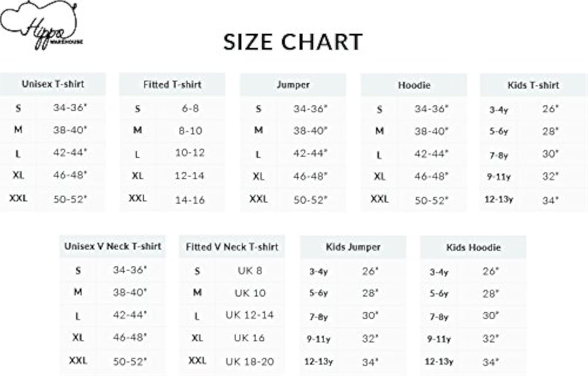The image size is (588, 376).
Task: Select the Kids Hoodie table header
Action: (473, 248)
